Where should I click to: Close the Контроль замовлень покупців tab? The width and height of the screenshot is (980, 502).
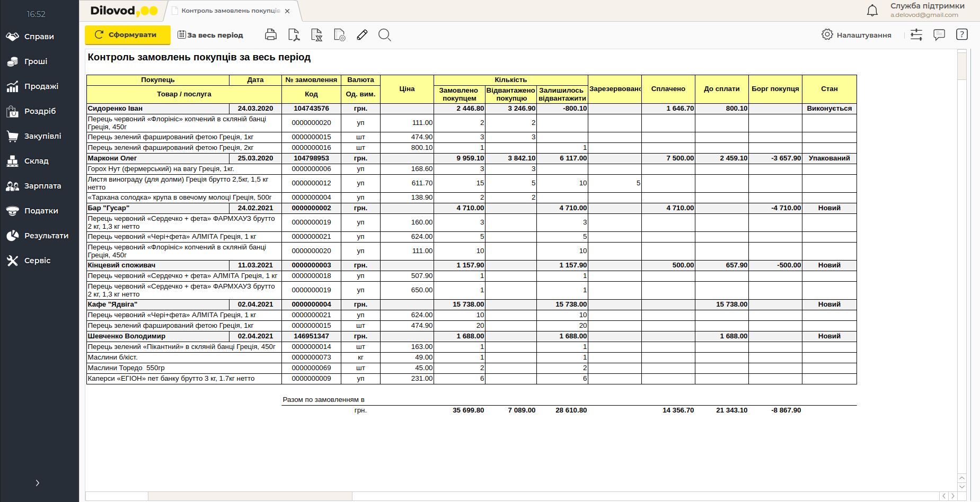click(x=287, y=11)
